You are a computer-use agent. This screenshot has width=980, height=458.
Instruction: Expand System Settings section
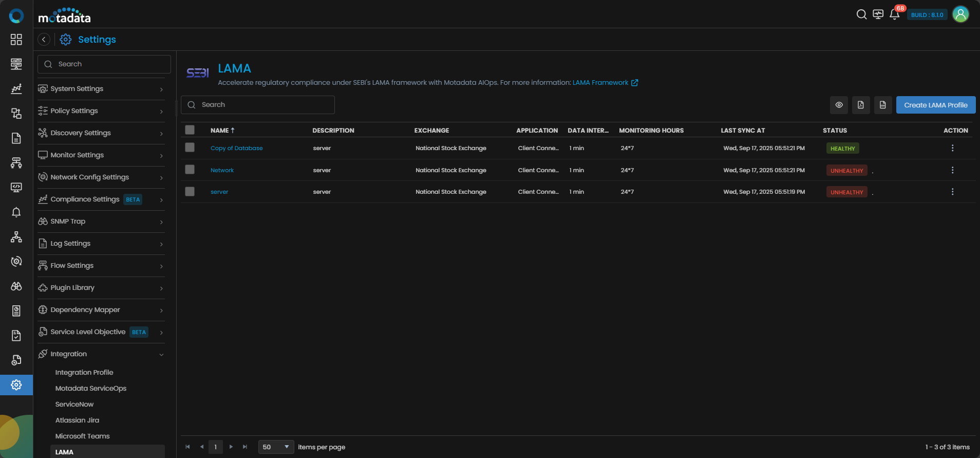tap(101, 89)
